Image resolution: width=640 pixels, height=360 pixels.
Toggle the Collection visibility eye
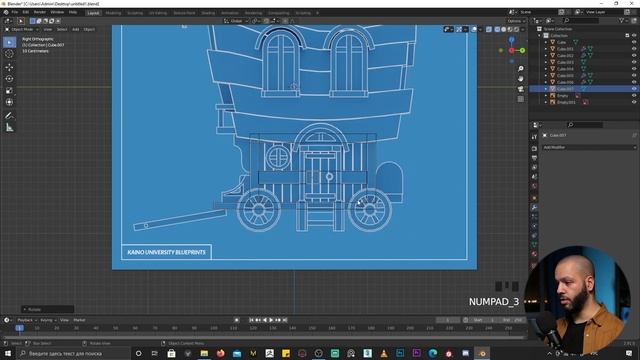pyautogui.click(x=634, y=36)
